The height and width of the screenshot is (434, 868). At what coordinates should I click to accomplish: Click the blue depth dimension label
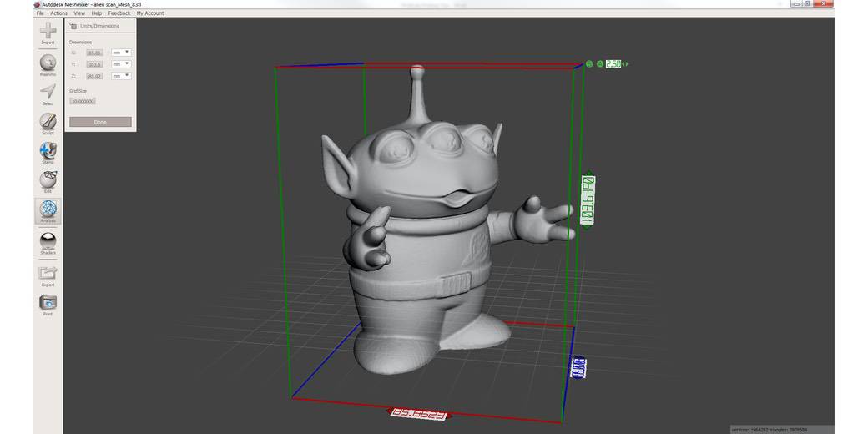tap(578, 367)
